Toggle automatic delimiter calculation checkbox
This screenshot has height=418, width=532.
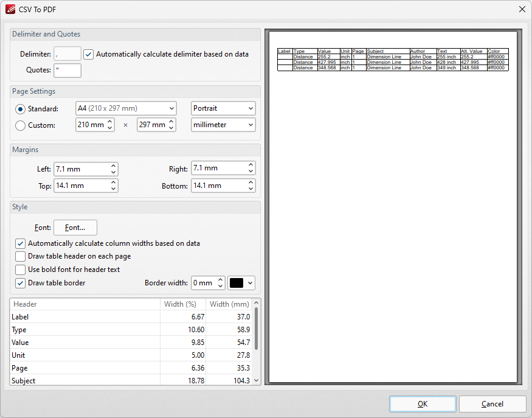89,54
